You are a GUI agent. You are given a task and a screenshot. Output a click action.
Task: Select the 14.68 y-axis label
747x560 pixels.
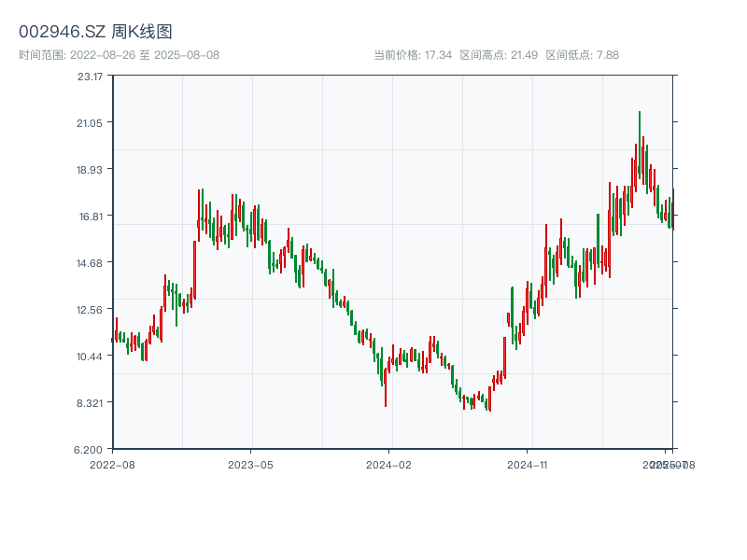click(90, 263)
